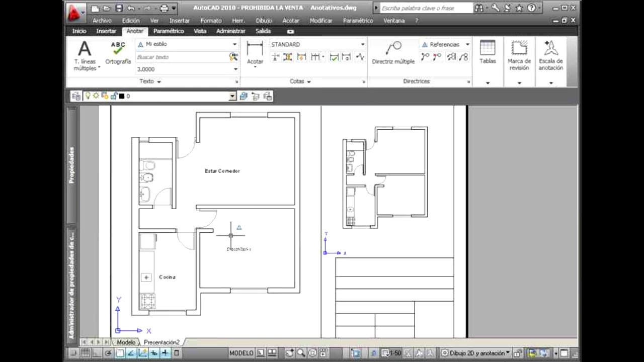This screenshot has width=644, height=362.
Task: Click the layer properties manager icon
Action: pos(76,96)
